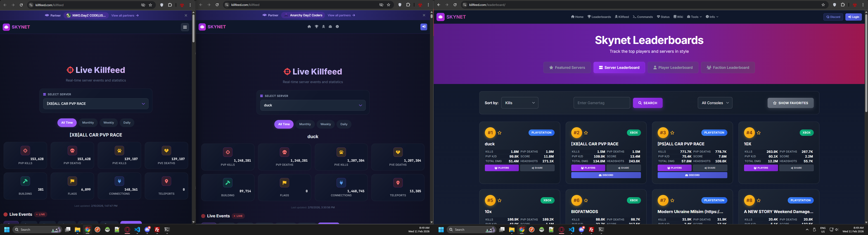The height and width of the screenshot is (235, 868).
Task: Open the Sort by Kills dropdown
Action: click(519, 103)
